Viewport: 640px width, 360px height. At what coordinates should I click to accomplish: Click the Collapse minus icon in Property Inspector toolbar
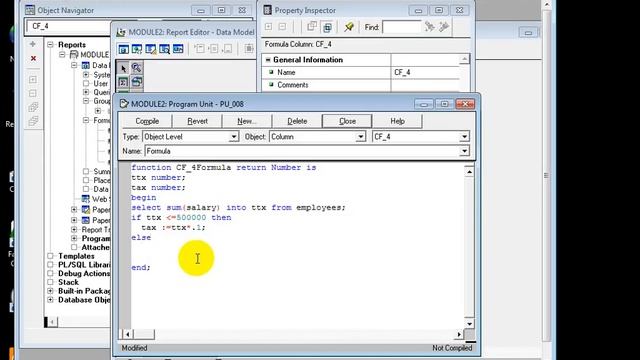282,27
